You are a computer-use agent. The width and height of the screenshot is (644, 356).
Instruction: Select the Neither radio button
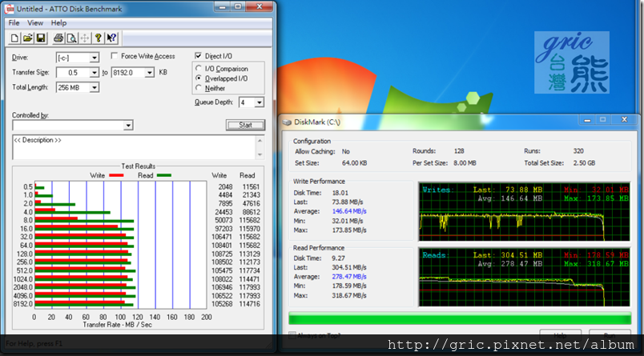point(199,88)
